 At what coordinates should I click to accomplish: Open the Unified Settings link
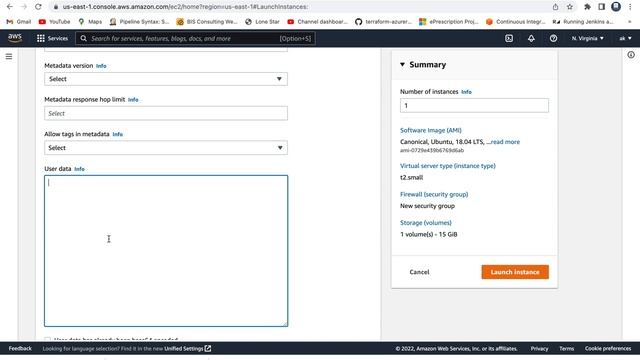point(187,349)
